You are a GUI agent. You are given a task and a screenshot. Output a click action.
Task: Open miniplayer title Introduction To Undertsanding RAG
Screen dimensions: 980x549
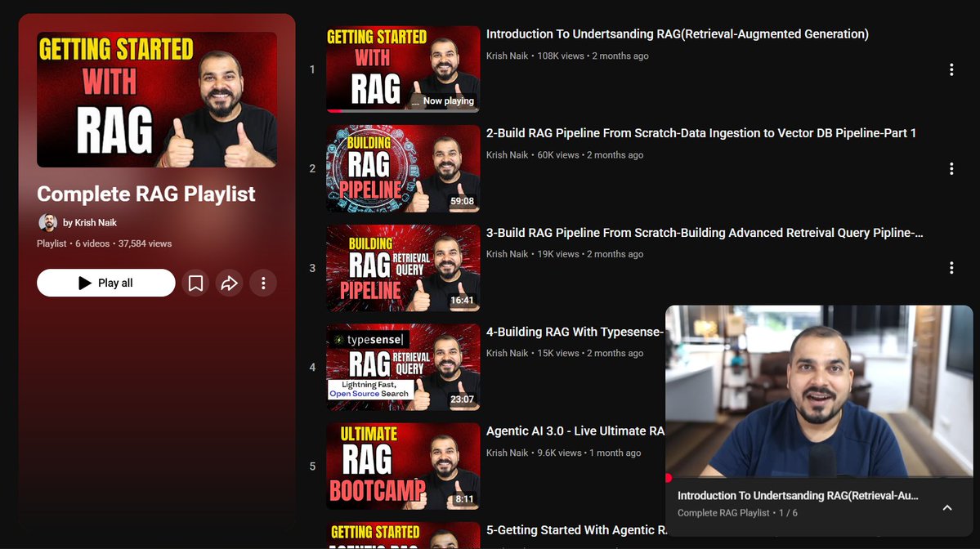798,495
